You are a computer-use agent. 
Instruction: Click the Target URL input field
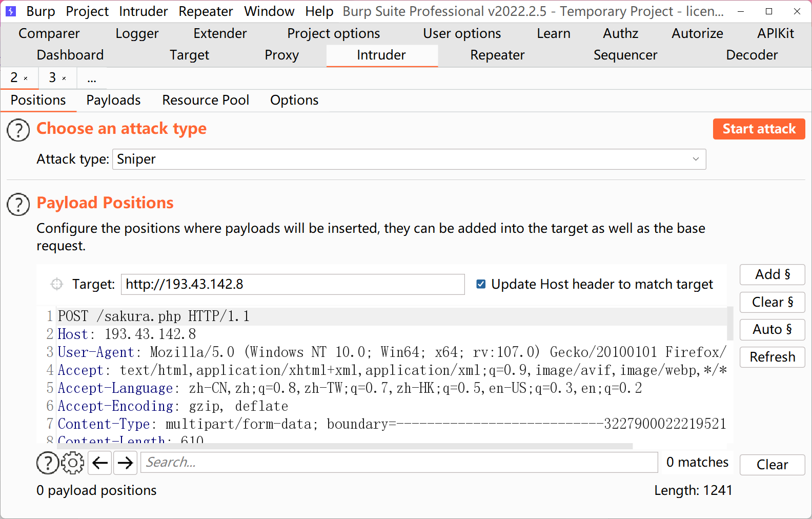coord(292,284)
